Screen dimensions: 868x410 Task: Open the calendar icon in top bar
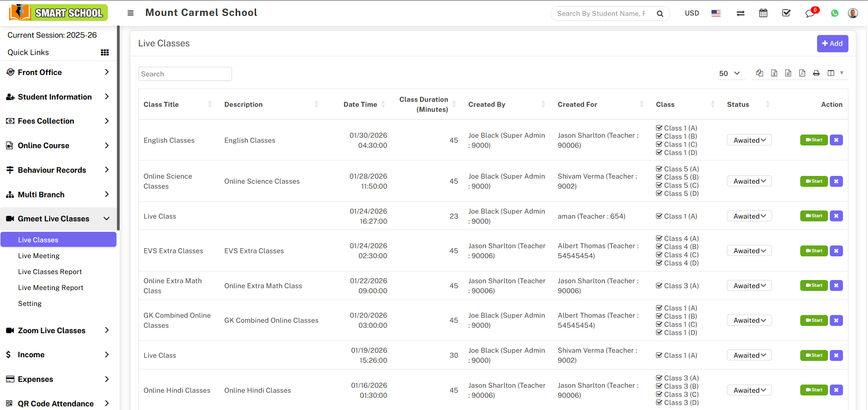point(763,13)
